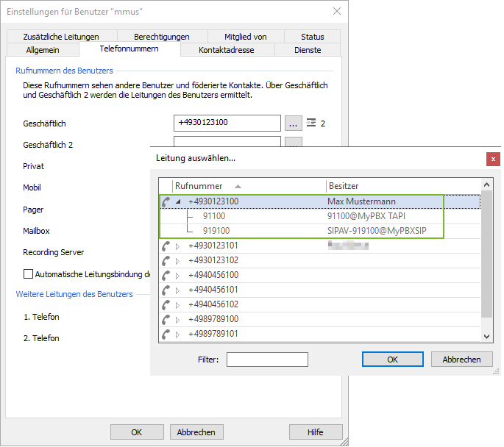Click the phone icon beside +4940456102
Image resolution: width=504 pixels, height=447 pixels.
click(x=166, y=304)
